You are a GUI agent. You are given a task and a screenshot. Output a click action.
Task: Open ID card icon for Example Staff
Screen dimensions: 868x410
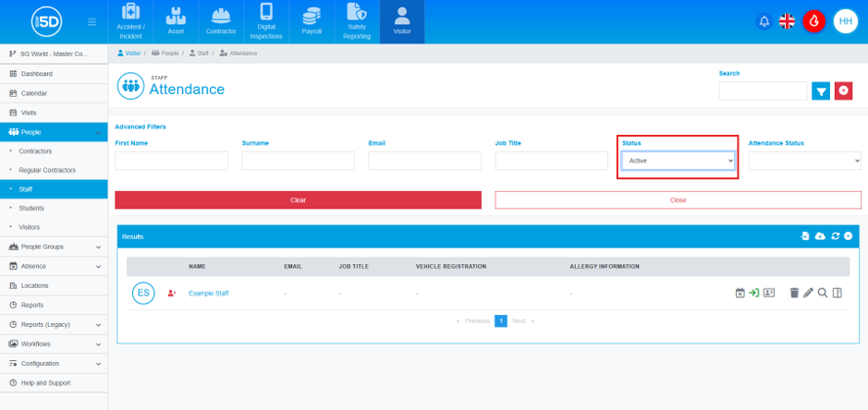(x=769, y=294)
